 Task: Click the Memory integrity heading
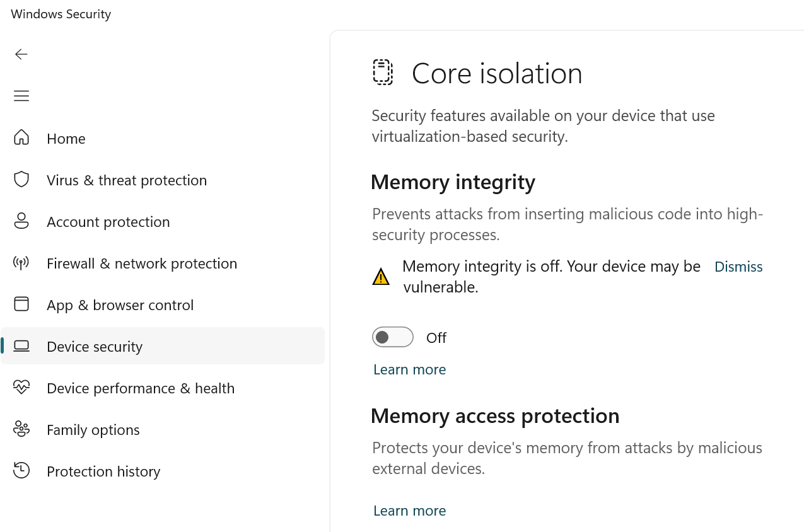[x=453, y=182]
